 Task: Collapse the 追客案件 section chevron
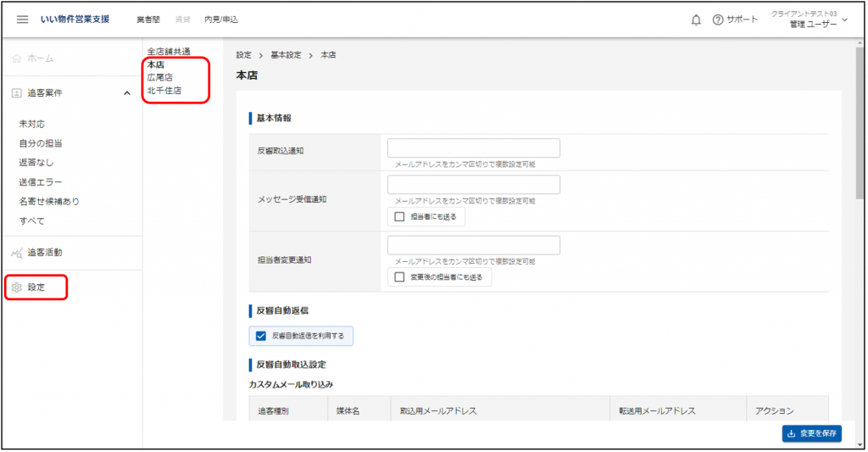[126, 92]
